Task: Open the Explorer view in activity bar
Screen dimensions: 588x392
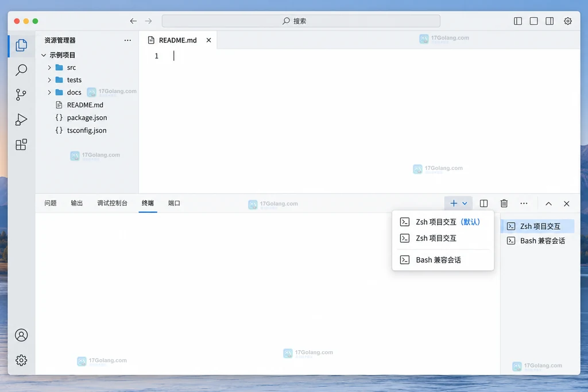Action: (x=21, y=45)
